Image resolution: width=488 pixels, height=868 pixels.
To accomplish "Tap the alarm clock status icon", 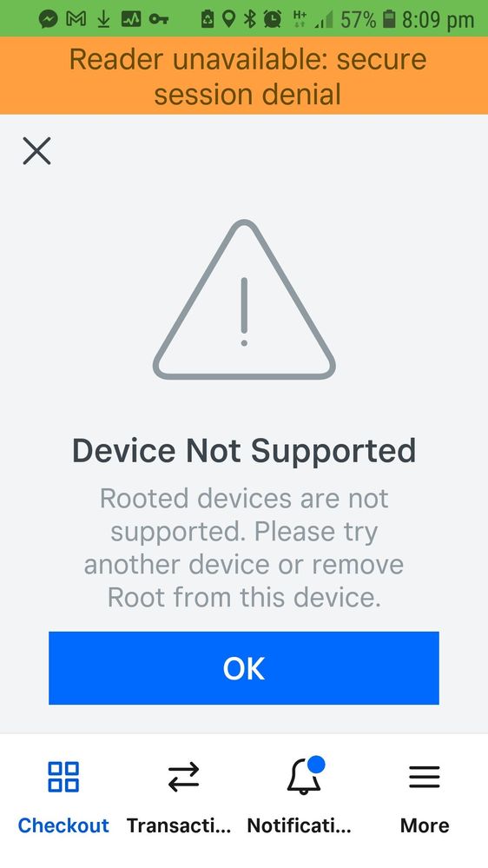I will [x=272, y=19].
